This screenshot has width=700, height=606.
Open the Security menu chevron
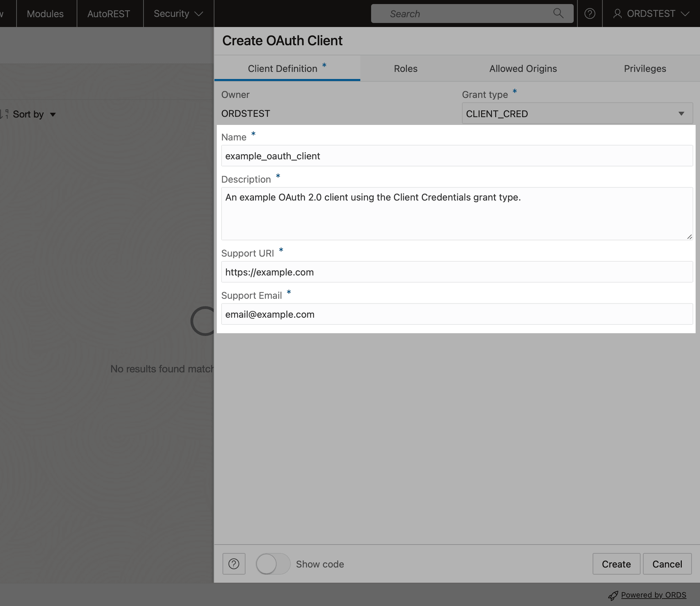(x=199, y=14)
